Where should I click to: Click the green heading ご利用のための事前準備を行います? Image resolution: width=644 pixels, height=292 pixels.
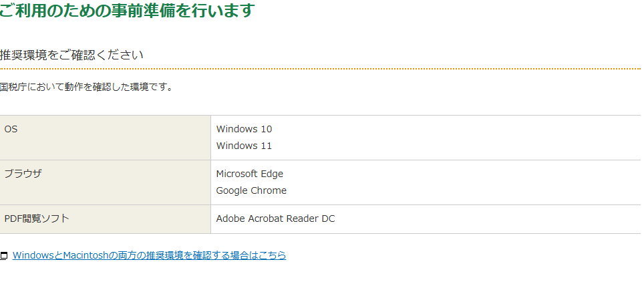pyautogui.click(x=127, y=11)
